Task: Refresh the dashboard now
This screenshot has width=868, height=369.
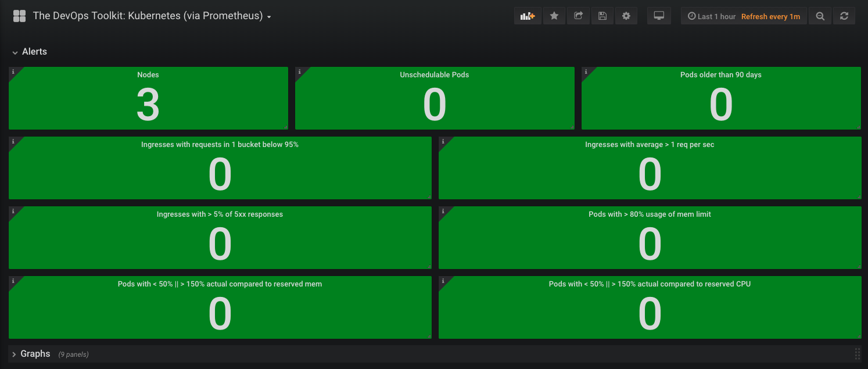Action: 844,16
